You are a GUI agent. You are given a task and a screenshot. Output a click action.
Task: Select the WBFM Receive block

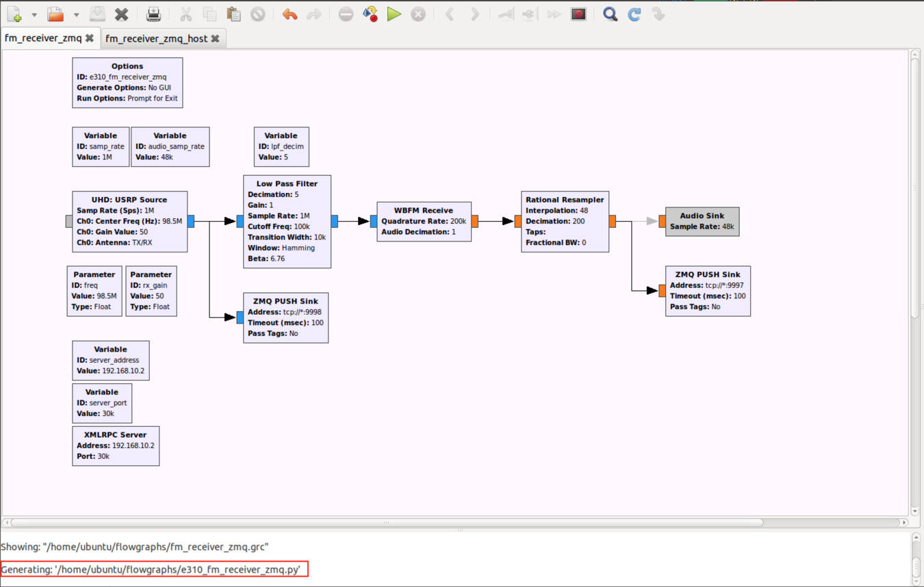[424, 222]
